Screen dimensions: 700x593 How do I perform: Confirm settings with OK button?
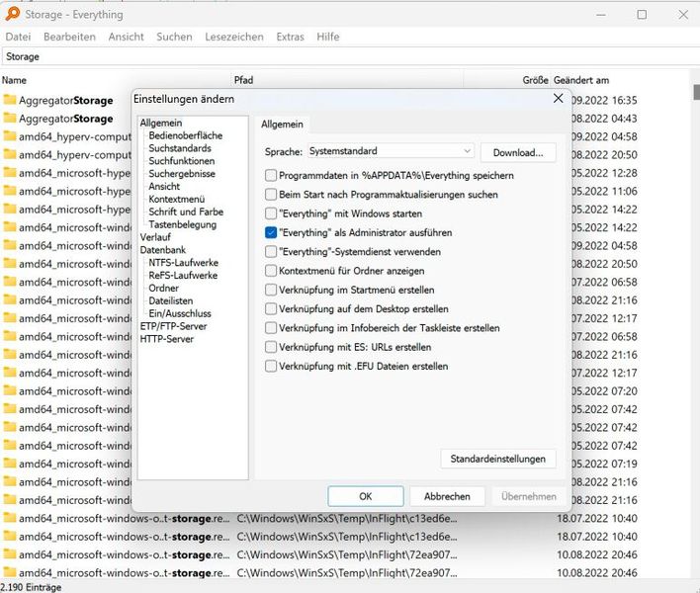point(365,496)
